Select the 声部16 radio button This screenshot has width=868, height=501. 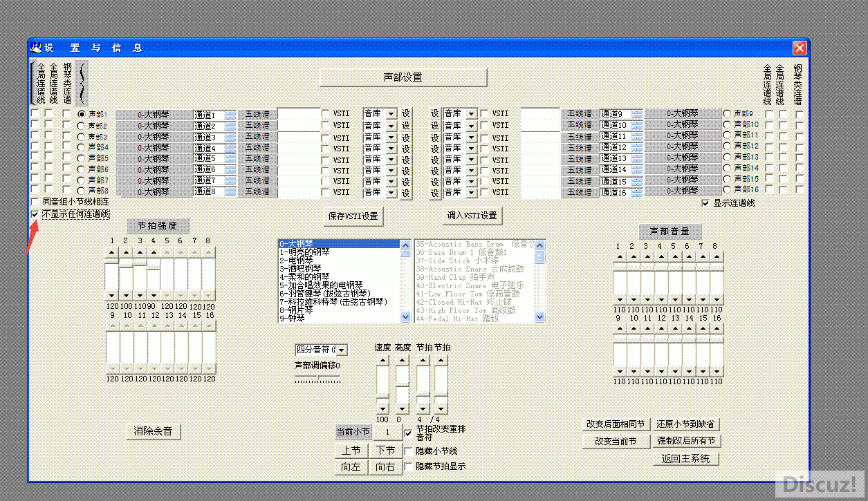(727, 189)
